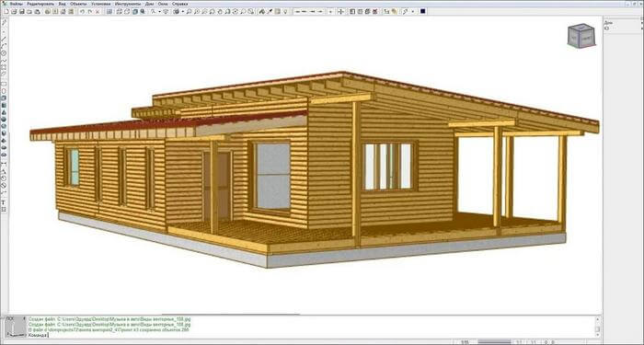
Task: Select the Text (T) tool
Action: (x=4, y=202)
